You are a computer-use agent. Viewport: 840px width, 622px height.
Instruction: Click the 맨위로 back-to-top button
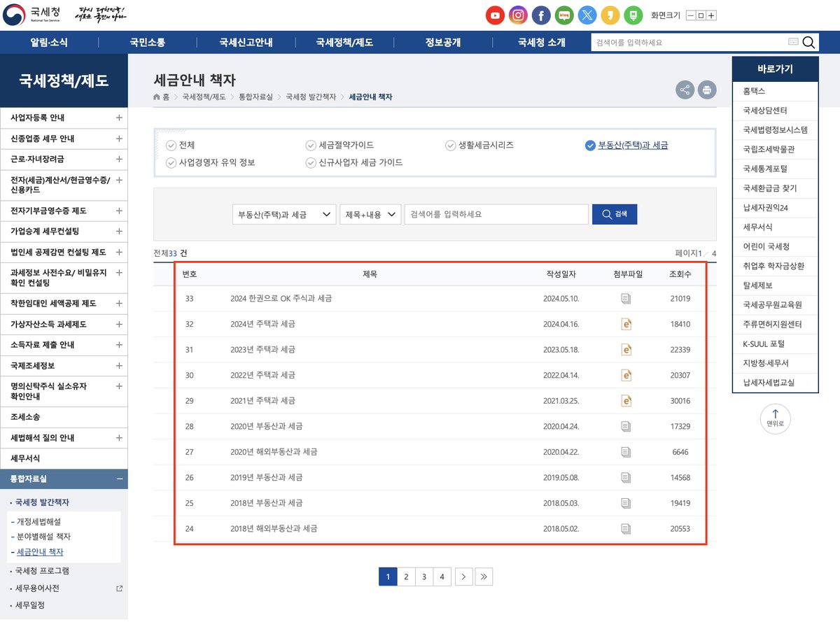(775, 418)
